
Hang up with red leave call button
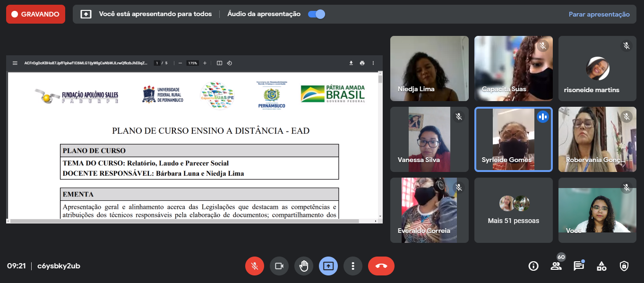[381, 266]
